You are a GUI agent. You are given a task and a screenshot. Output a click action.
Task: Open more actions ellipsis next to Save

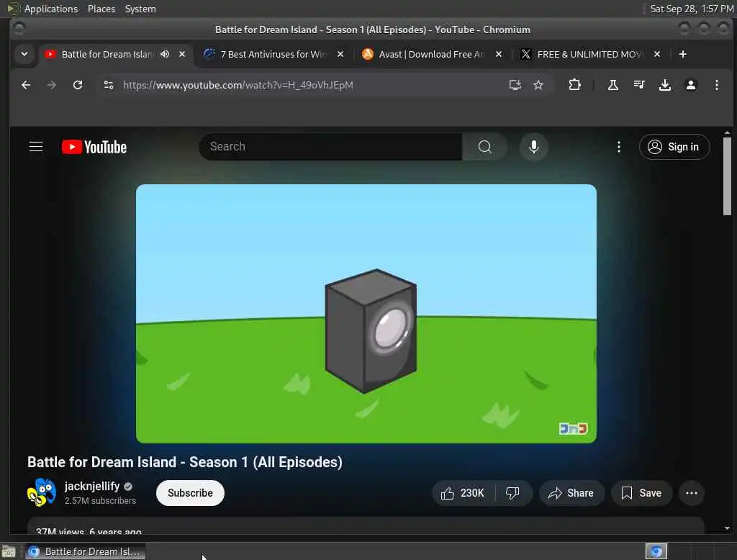[x=692, y=493]
